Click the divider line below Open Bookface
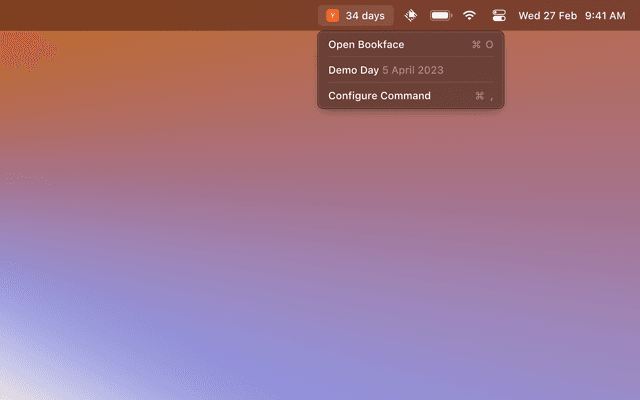Image resolution: width=640 pixels, height=400 pixels. pos(410,57)
